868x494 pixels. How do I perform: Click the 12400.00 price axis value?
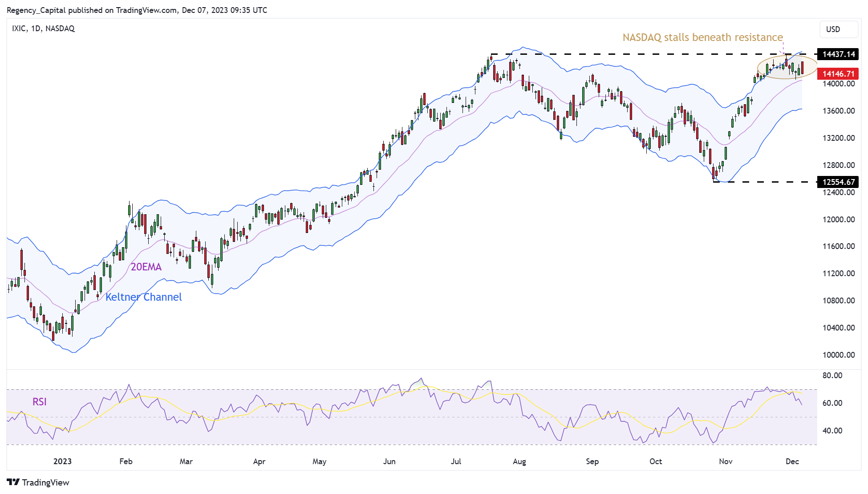point(839,192)
